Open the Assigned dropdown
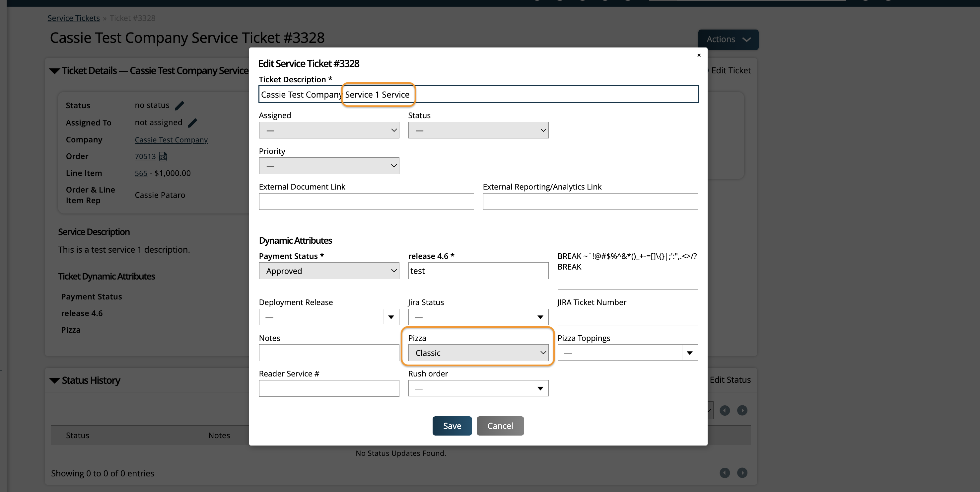This screenshot has width=980, height=492. [329, 130]
